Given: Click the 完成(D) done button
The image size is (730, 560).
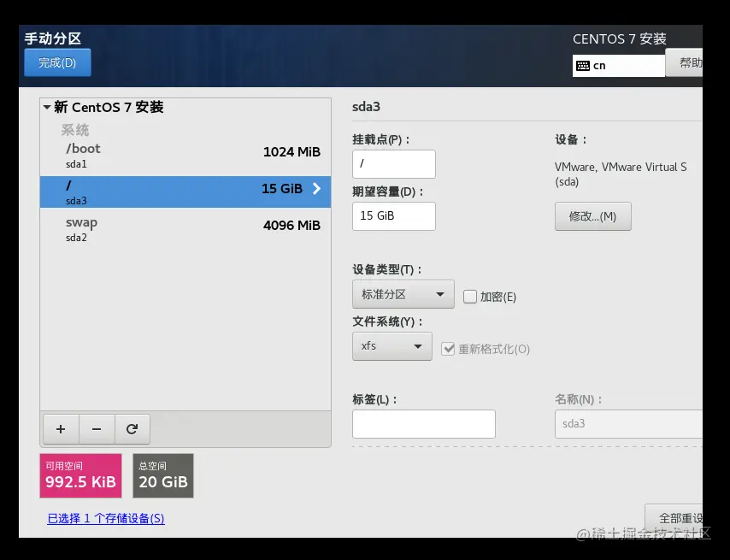Looking at the screenshot, I should 57,62.
